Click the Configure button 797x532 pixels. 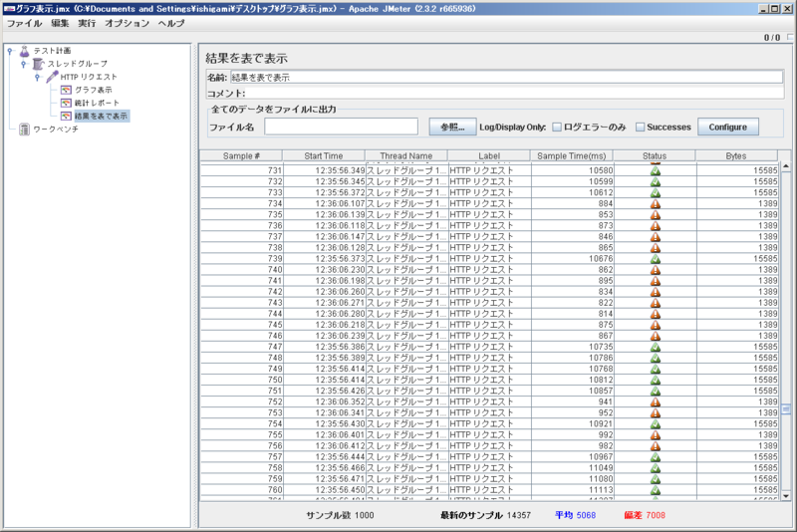[x=728, y=128]
